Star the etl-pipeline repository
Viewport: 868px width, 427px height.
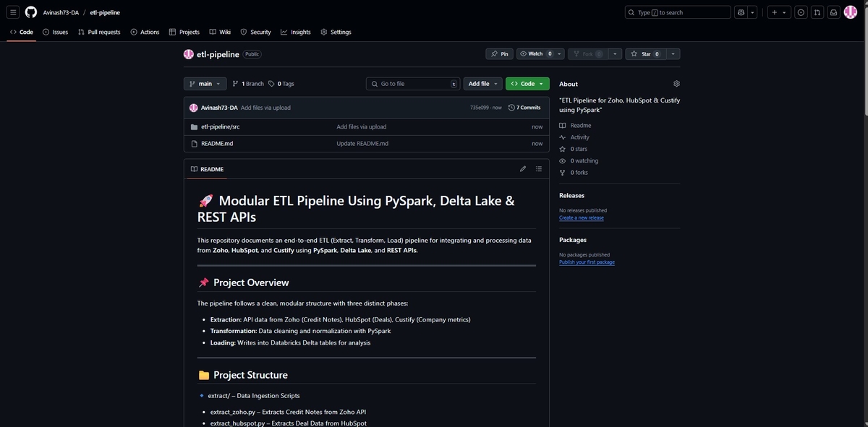coord(643,53)
